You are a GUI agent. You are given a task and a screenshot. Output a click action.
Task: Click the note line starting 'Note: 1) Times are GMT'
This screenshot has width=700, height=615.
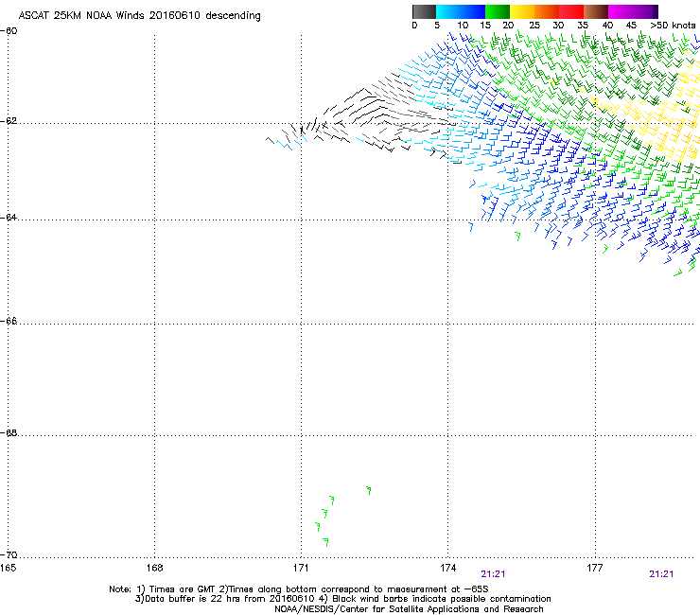point(299,589)
